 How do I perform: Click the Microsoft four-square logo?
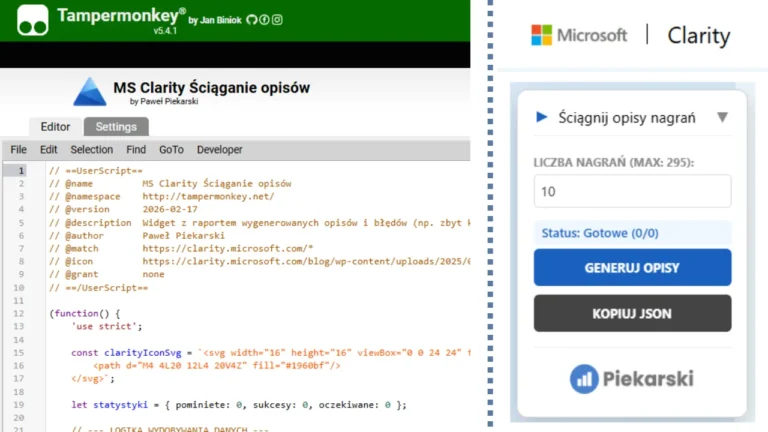point(541,35)
